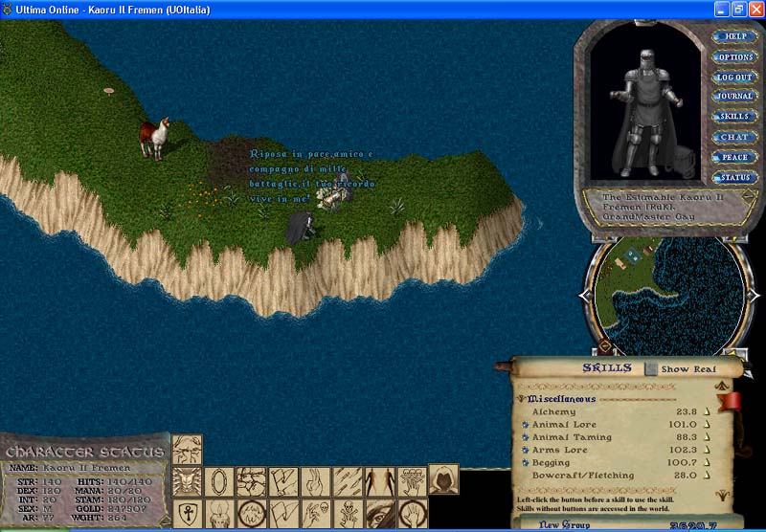
Task: Use the Animal Taming skill gem
Action: 526,437
